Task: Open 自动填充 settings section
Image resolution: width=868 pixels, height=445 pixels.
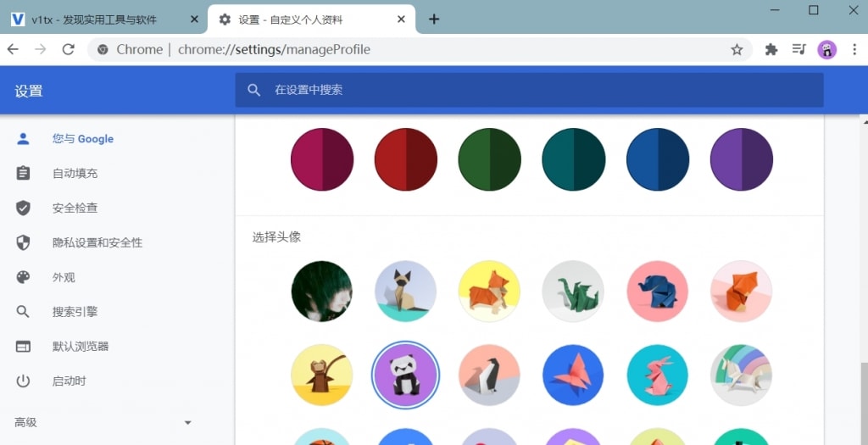Action: [x=75, y=174]
